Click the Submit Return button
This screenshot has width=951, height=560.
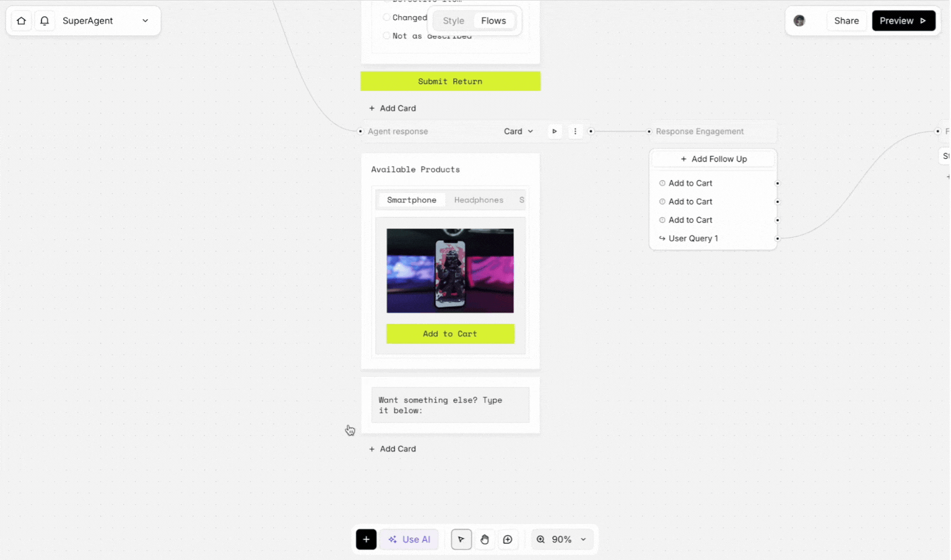point(450,81)
